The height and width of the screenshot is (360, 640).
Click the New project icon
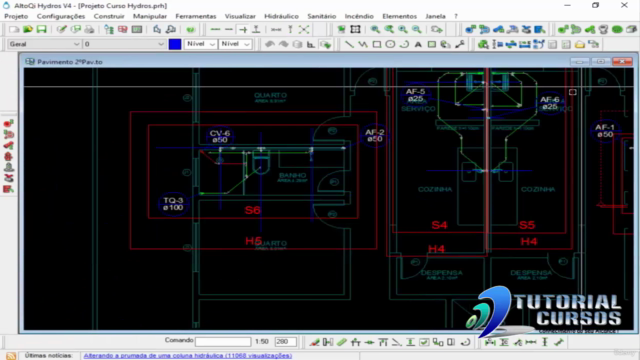pyautogui.click(x=14, y=29)
